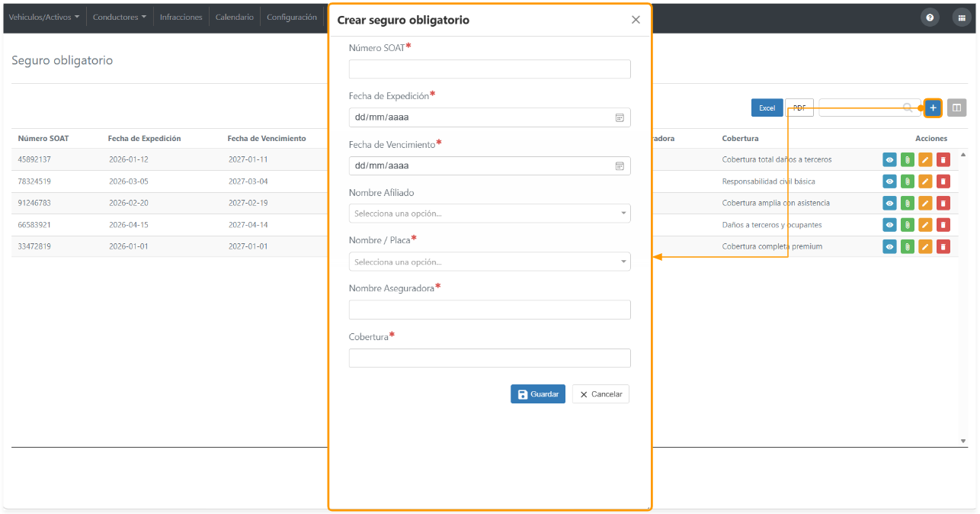Viewport: 980px width, 514px height.
Task: View the Cobertura amplia con asistencia record
Action: click(x=889, y=203)
